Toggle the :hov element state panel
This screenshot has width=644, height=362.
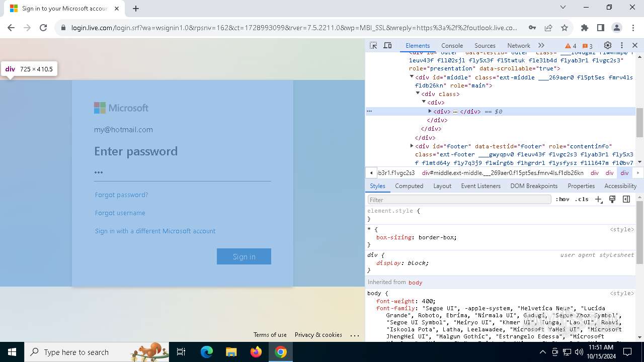coord(562,200)
